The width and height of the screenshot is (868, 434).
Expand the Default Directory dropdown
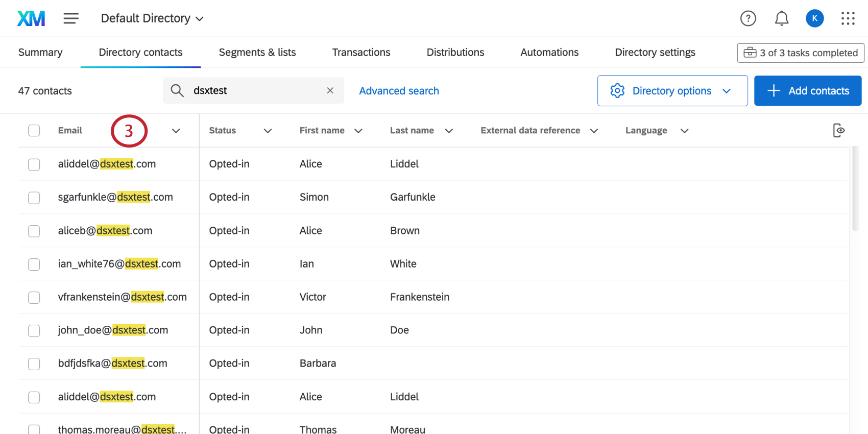pos(152,18)
